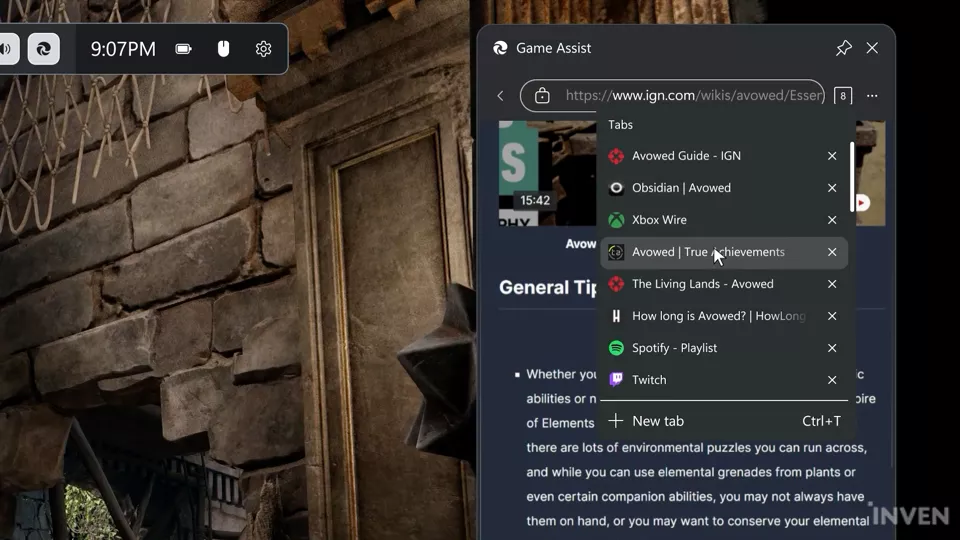
Task: Click the mouse click-through icon in Game Bar
Action: point(223,49)
